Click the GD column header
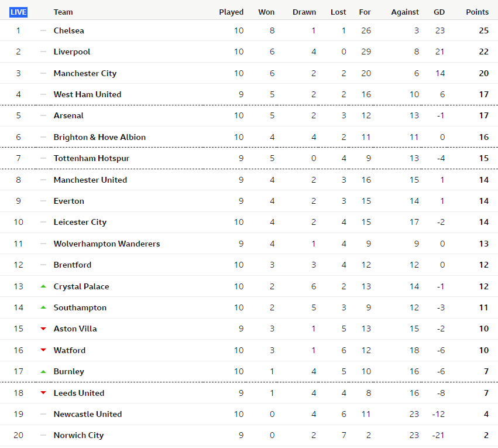The height and width of the screenshot is (448, 498). click(x=439, y=12)
